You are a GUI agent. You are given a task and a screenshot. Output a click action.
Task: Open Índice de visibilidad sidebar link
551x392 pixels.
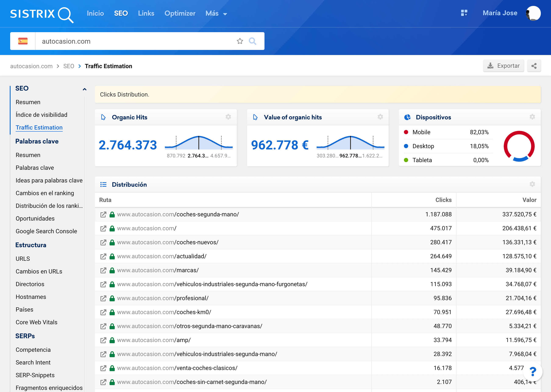41,115
